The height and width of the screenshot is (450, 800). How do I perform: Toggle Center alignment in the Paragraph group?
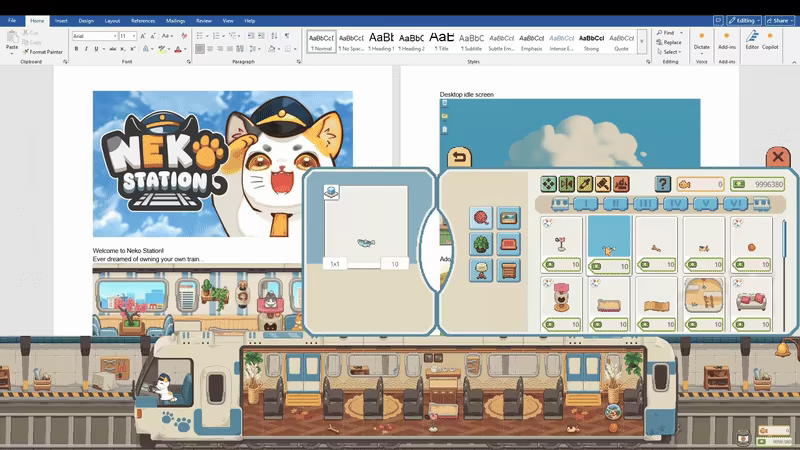pos(210,49)
